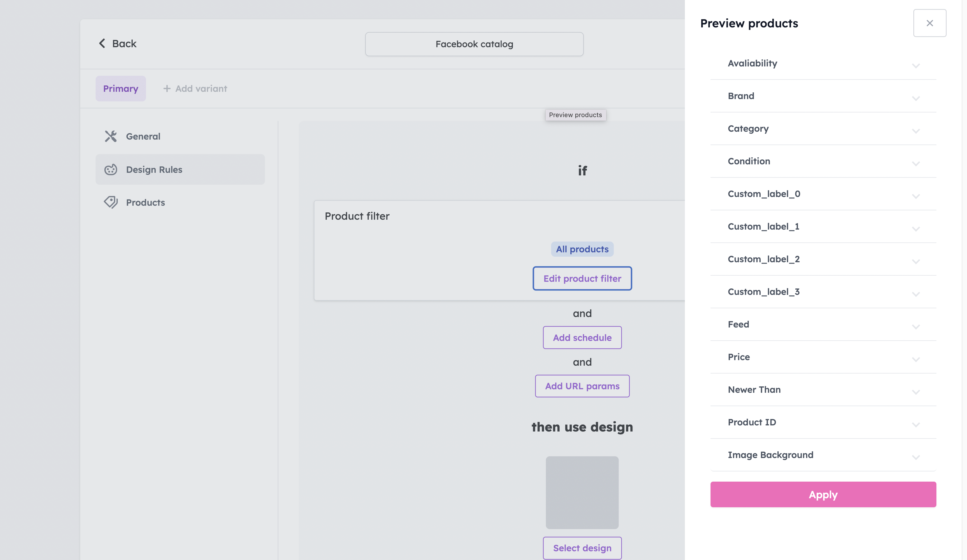Click the plus icon beside Add variant
The height and width of the screenshot is (560, 967).
(166, 89)
